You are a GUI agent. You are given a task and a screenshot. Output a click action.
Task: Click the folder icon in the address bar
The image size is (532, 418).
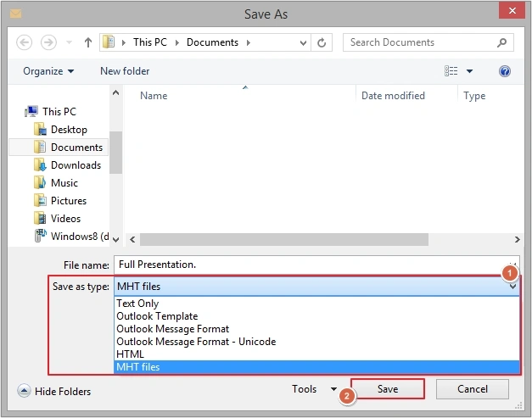tap(109, 42)
